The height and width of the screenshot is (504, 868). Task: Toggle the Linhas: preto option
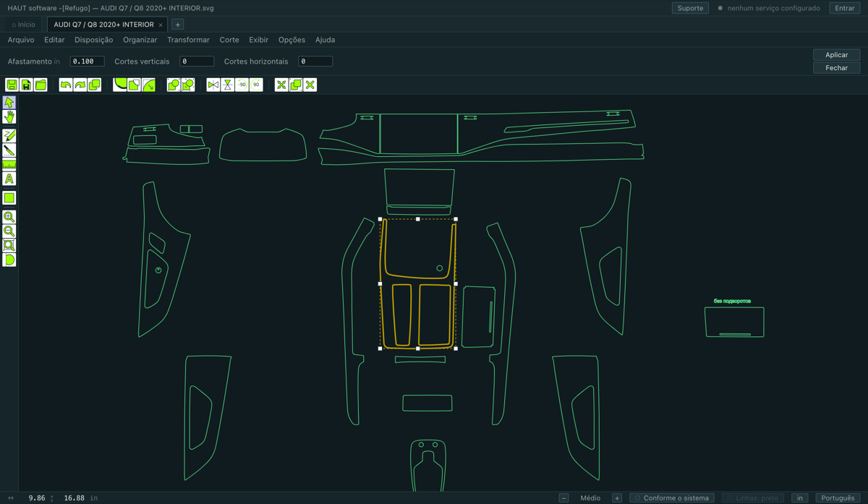click(753, 498)
